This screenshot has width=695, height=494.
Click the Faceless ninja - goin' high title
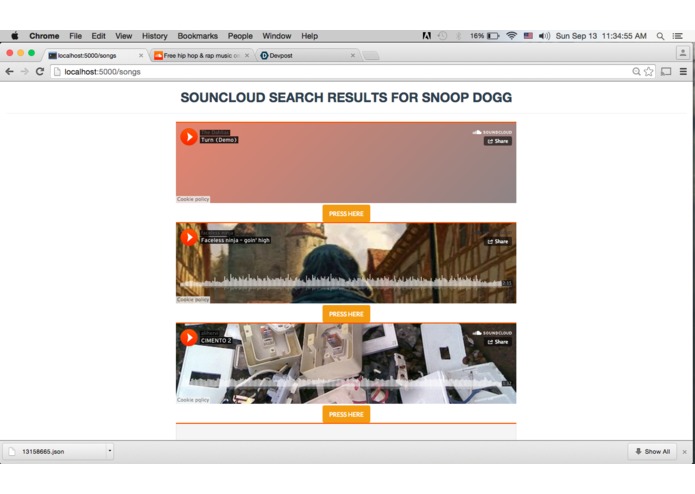235,240
